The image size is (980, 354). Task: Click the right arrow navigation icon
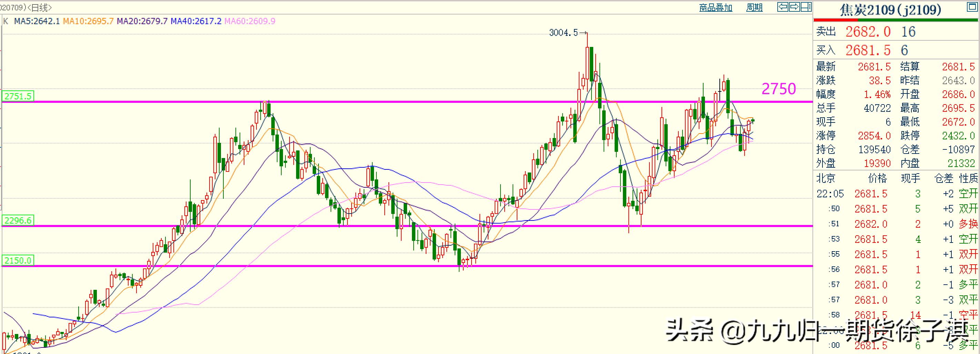point(795,7)
